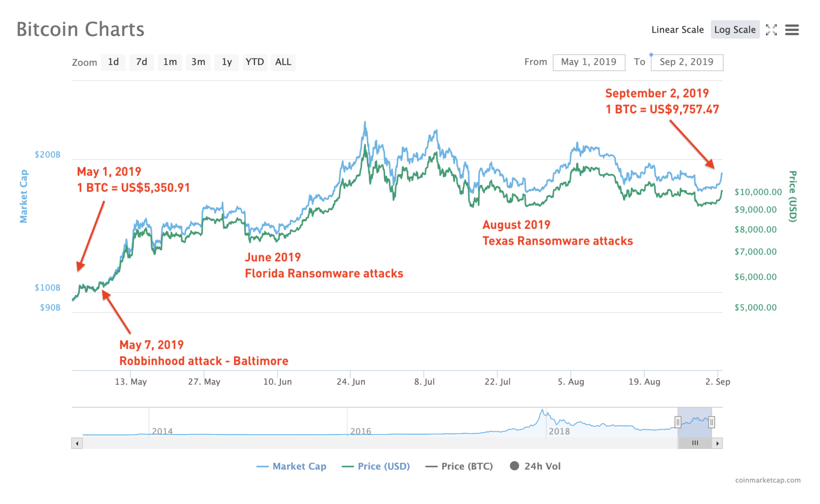
Task: Click the $5,000.00 price axis label
Action: 755,308
